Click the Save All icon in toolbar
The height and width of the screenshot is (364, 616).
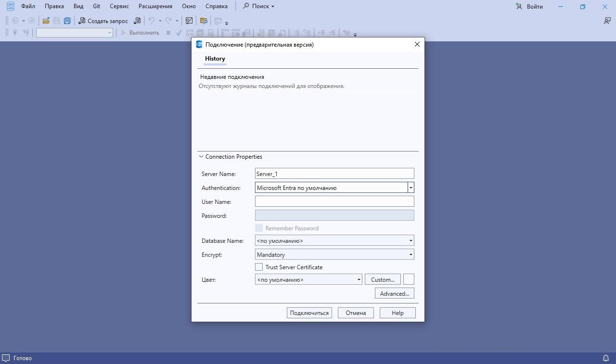(67, 21)
